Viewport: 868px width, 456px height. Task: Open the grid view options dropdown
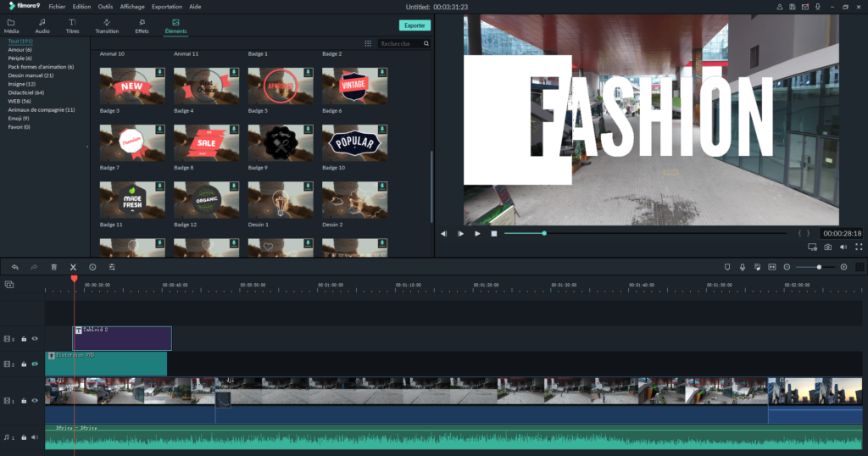click(368, 43)
